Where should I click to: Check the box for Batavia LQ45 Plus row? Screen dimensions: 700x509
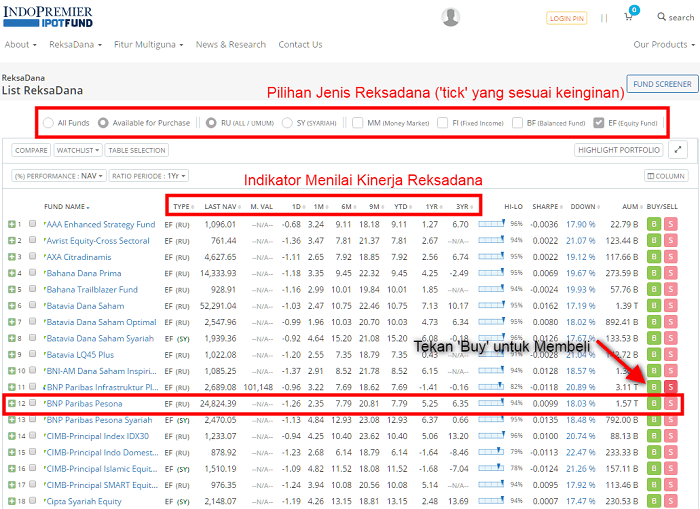(x=33, y=354)
